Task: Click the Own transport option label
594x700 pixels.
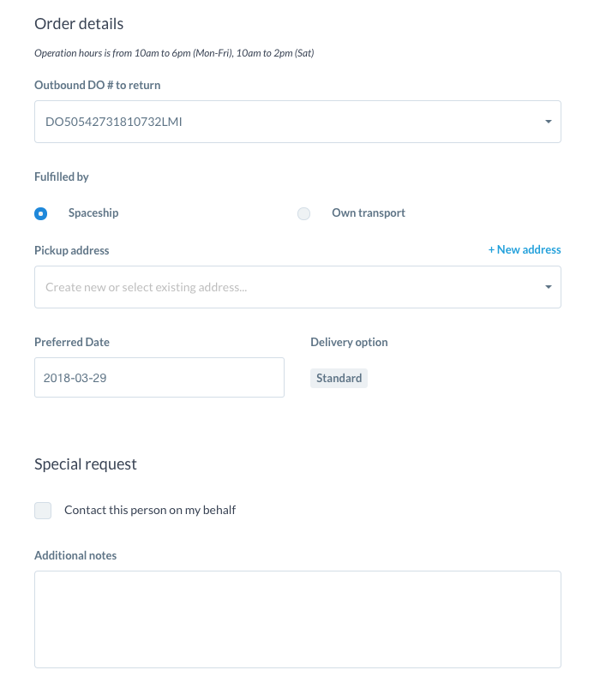Action: 369,212
